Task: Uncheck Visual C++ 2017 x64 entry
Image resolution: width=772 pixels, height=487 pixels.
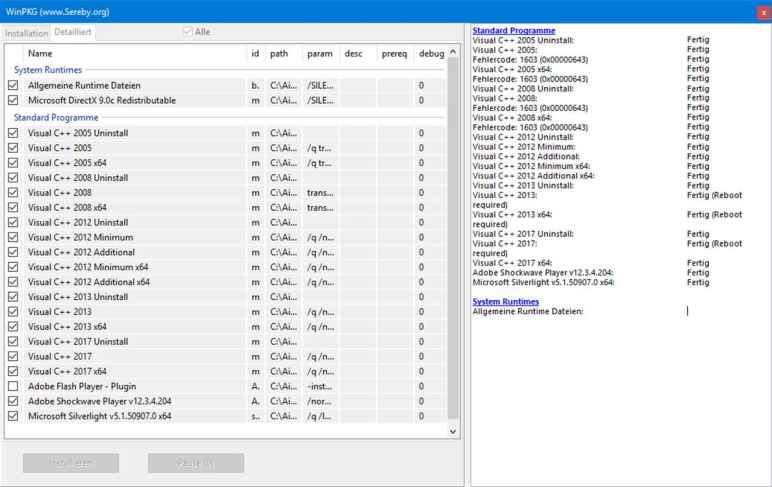Action: [x=13, y=371]
